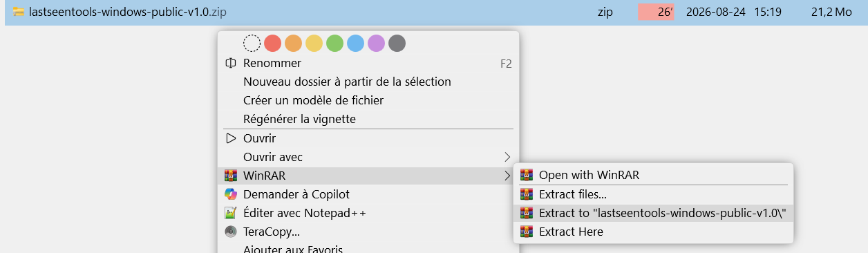Image resolution: width=868 pixels, height=253 pixels.
Task: Expand the WinRAR submenu chevron
Action: (x=507, y=176)
